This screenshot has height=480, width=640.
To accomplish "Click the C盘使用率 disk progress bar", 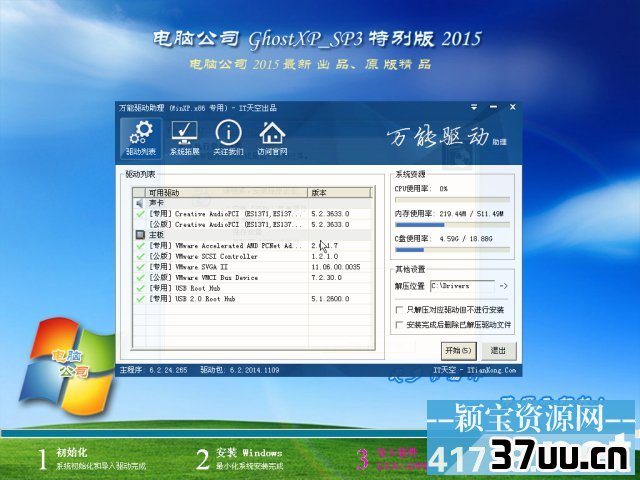I will [x=452, y=250].
